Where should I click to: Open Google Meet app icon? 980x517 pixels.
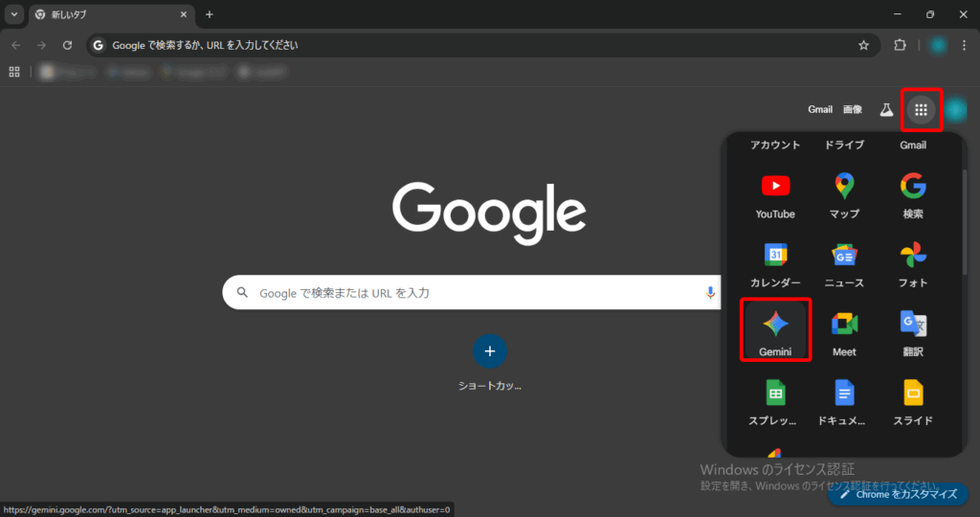844,330
